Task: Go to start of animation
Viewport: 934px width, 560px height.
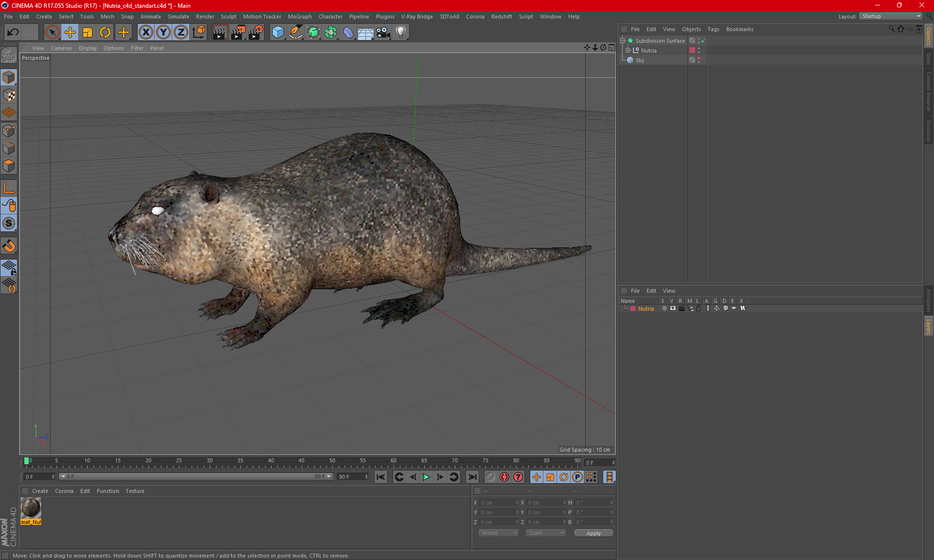Action: pos(380,477)
